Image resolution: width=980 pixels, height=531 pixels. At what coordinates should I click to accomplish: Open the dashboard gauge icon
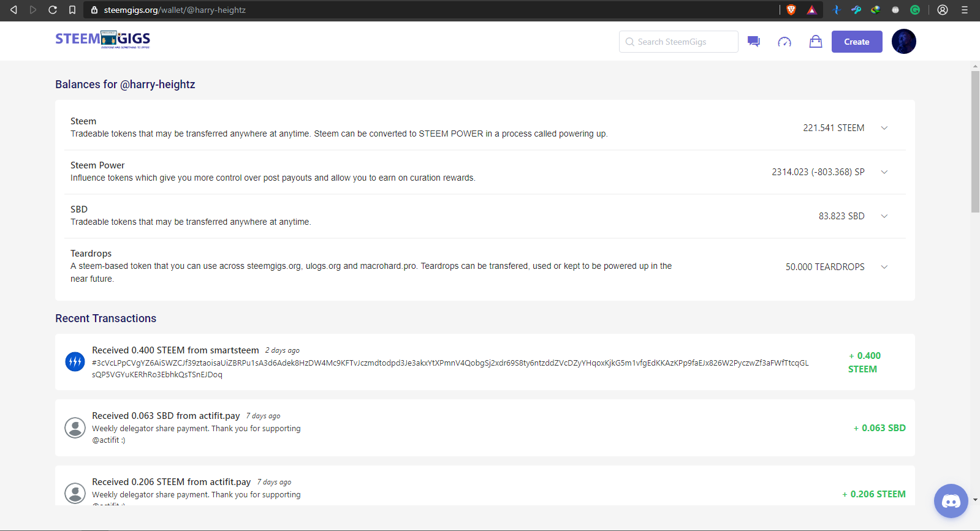click(784, 42)
